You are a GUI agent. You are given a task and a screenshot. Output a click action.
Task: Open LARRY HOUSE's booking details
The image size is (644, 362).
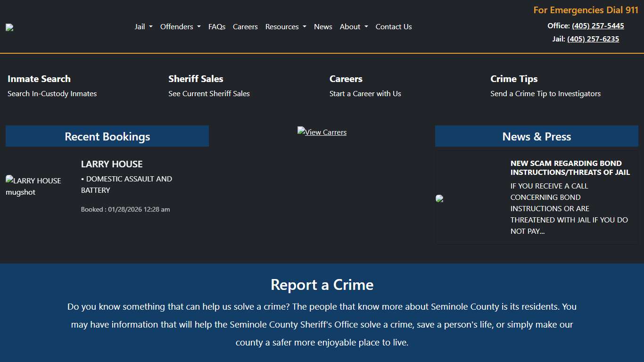click(112, 164)
